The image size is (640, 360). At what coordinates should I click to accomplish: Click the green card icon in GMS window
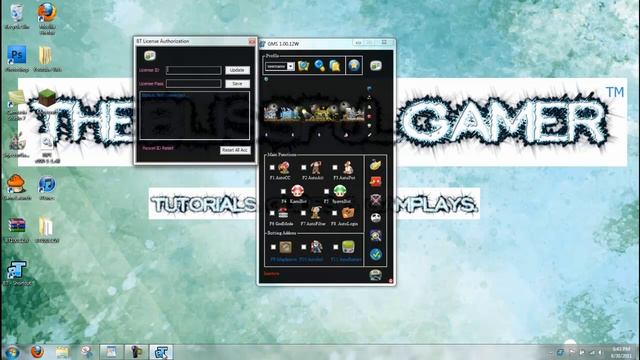(376, 65)
